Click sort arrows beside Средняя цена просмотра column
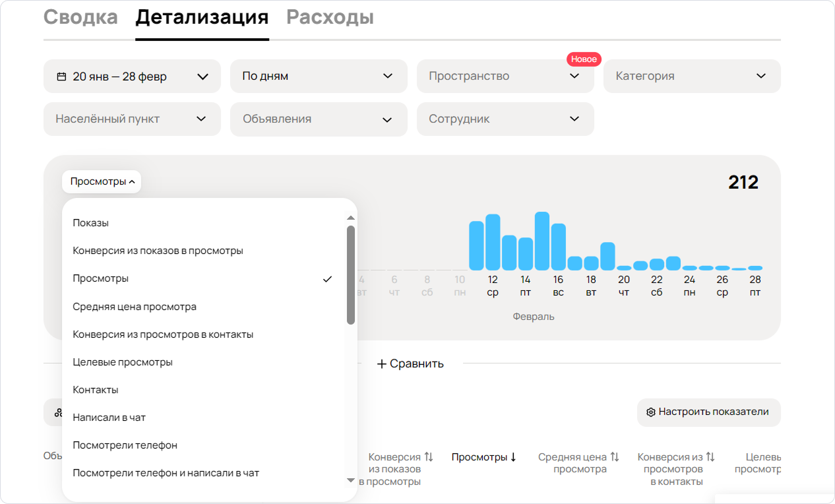The image size is (835, 504). point(614,457)
